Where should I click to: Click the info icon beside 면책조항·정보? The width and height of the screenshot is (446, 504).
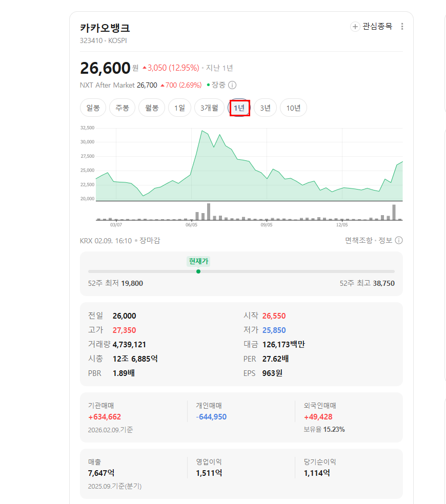click(399, 240)
